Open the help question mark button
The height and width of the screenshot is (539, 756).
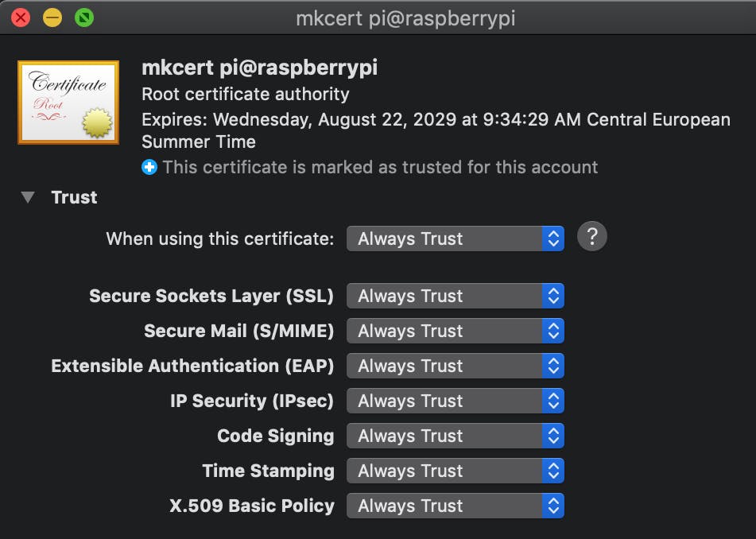coord(591,237)
